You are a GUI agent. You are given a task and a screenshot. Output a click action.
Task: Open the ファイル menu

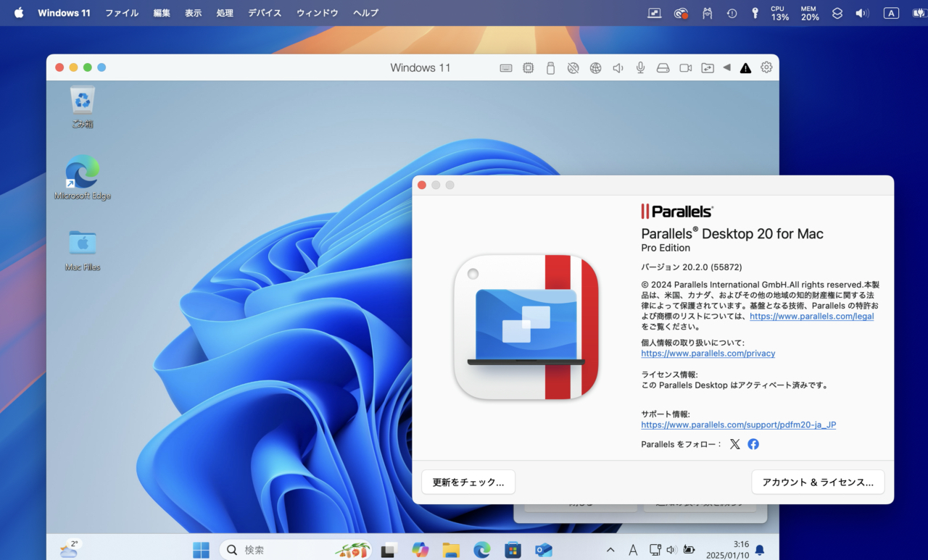[x=122, y=13]
